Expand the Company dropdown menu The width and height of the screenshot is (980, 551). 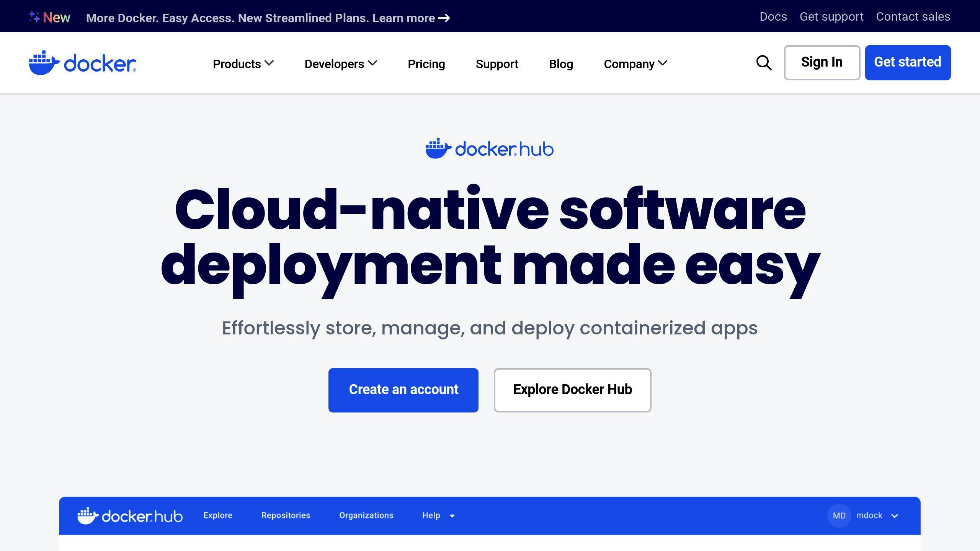635,63
